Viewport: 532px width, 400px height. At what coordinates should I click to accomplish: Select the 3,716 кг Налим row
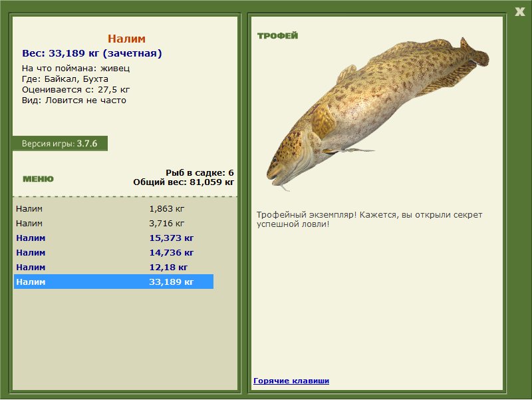point(114,224)
